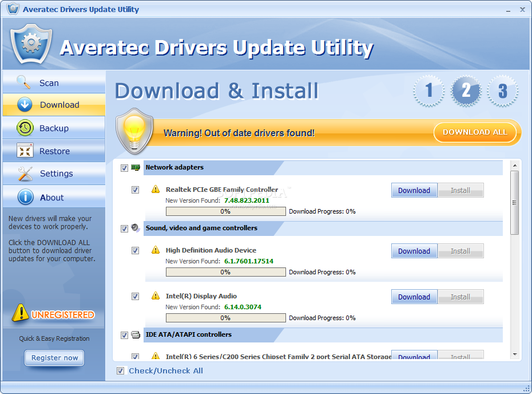Toggle IDE ATA/ATAPI controllers checkbox

click(x=124, y=335)
